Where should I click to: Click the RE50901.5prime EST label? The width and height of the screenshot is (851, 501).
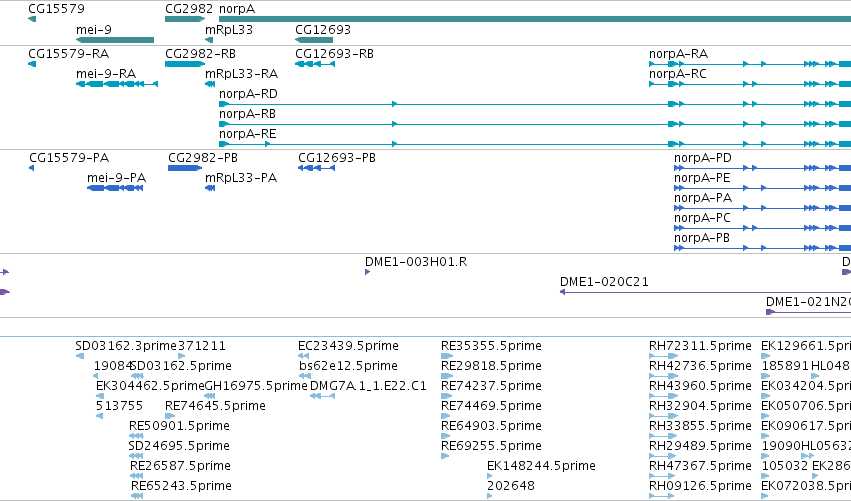click(179, 426)
